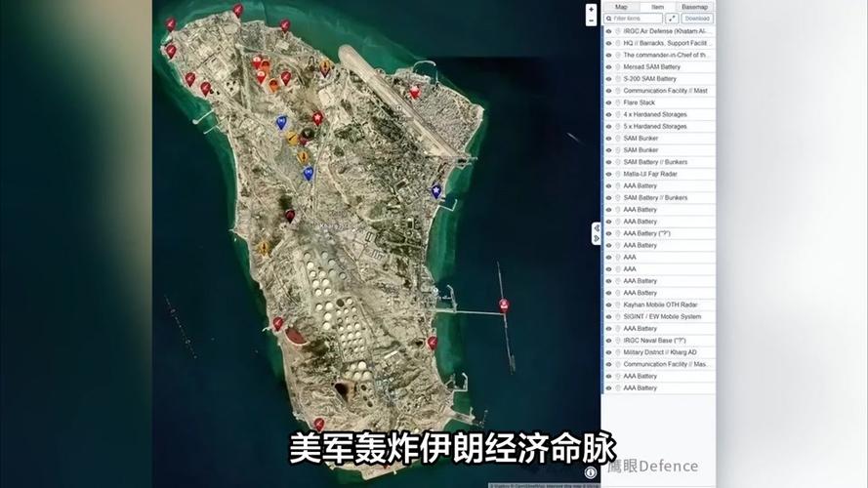Click marker icon in Kayhan Mobile OTH Radar row
868x488 pixels.
[x=618, y=305]
